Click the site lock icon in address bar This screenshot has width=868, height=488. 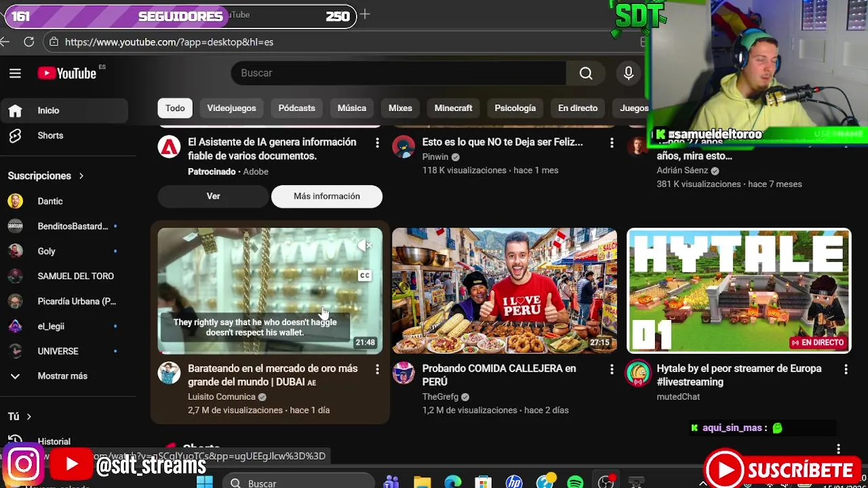(x=54, y=42)
